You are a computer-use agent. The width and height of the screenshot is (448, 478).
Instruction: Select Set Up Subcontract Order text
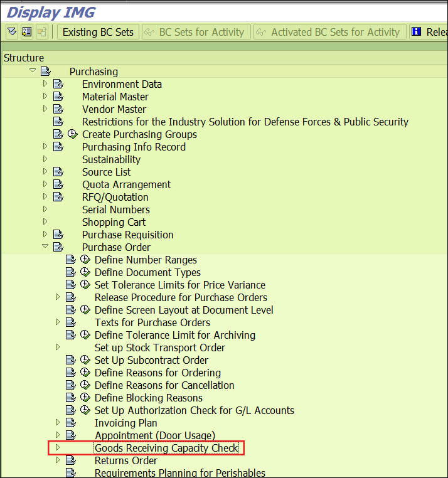151,360
